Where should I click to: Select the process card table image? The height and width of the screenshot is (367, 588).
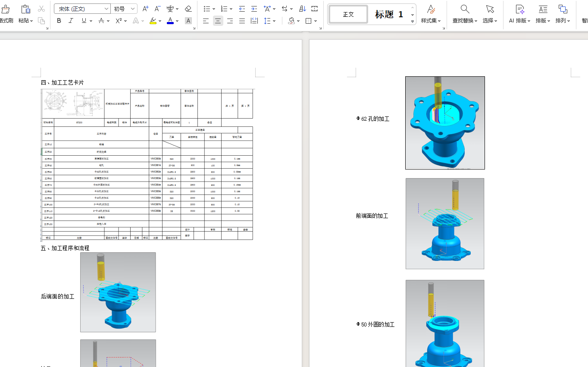click(147, 164)
